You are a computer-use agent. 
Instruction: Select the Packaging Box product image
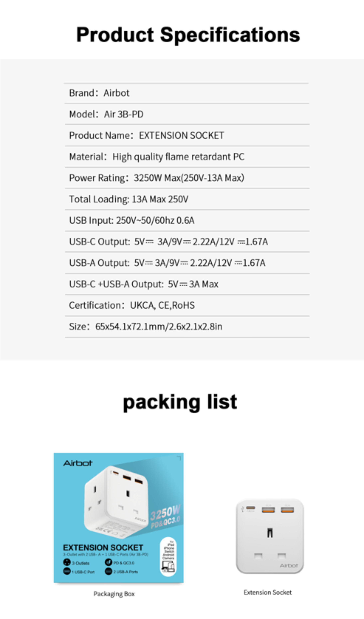pos(119,518)
